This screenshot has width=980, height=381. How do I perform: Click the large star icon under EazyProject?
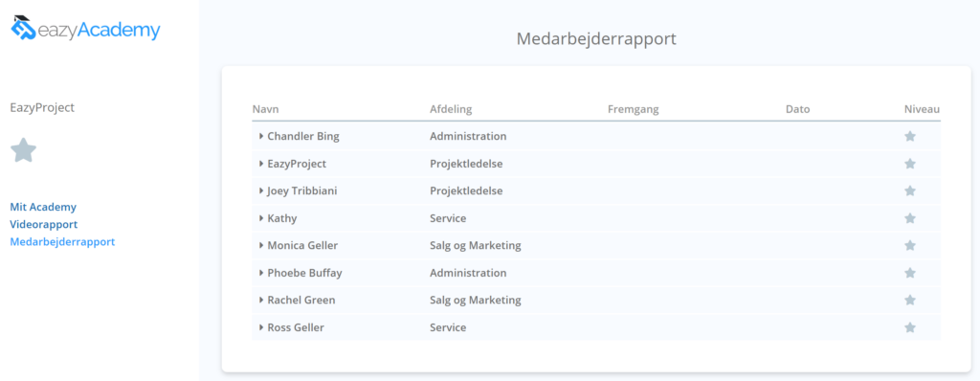(24, 150)
